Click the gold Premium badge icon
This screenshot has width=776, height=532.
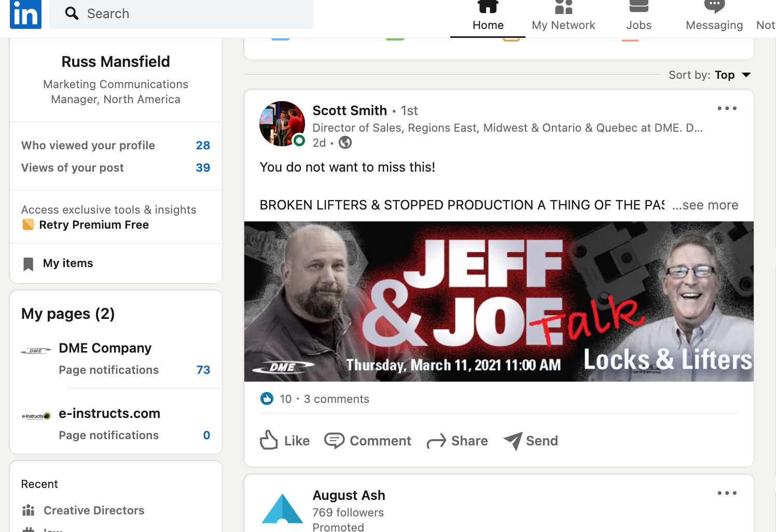28,225
